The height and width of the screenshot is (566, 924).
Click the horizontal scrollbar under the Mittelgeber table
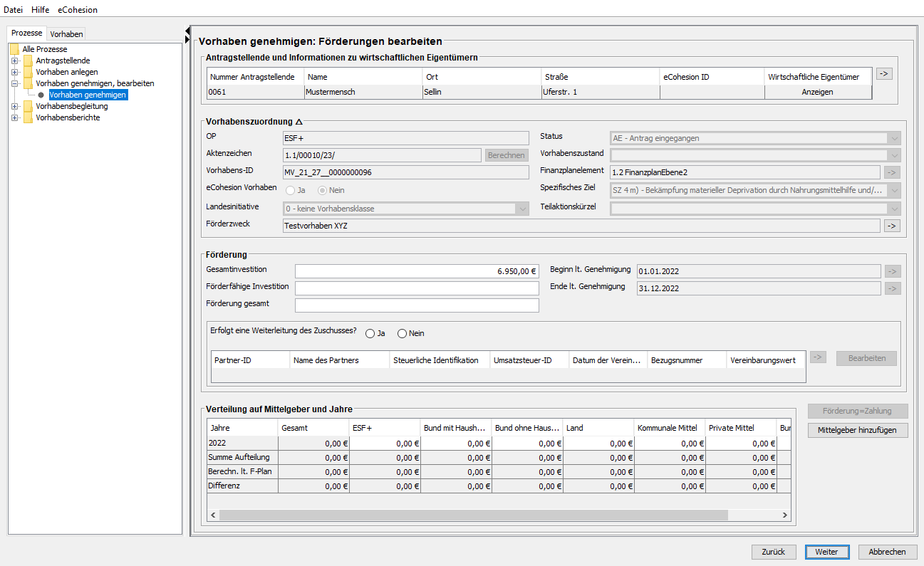coord(470,515)
